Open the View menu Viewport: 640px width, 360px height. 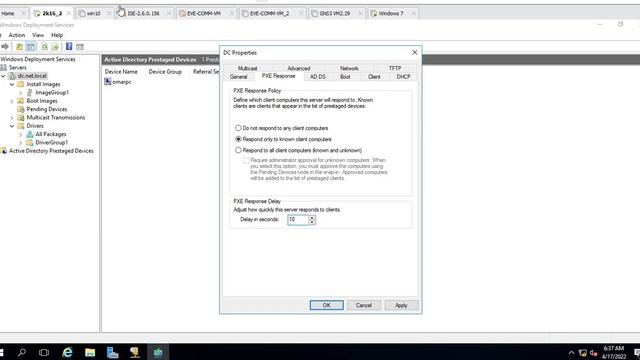[x=38, y=35]
